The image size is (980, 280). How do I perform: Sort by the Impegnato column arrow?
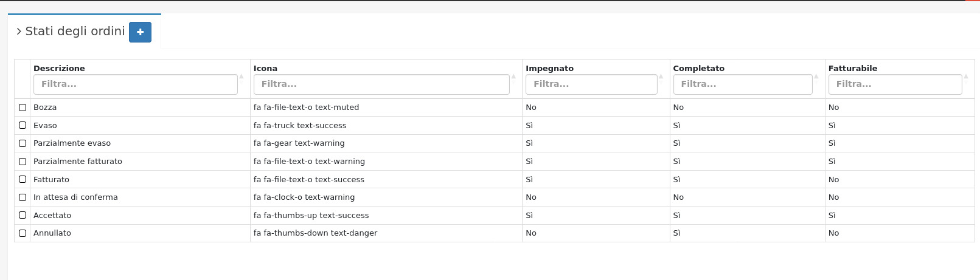pos(661,77)
